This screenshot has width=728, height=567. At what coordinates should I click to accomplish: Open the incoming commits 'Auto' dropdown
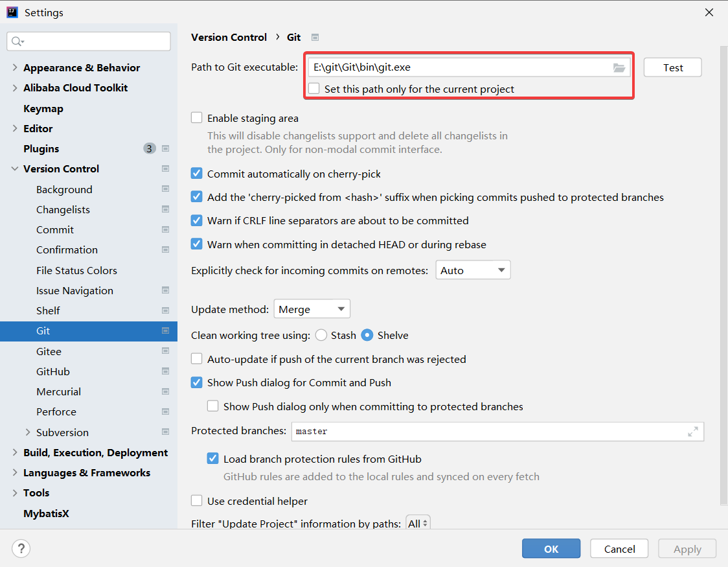click(x=473, y=270)
